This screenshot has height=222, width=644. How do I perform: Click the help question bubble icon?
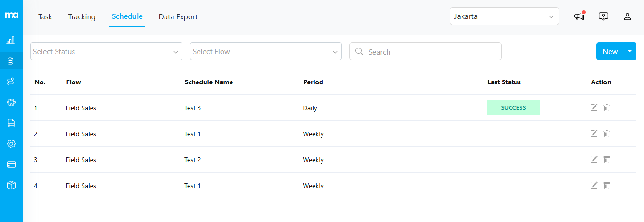pos(603,16)
